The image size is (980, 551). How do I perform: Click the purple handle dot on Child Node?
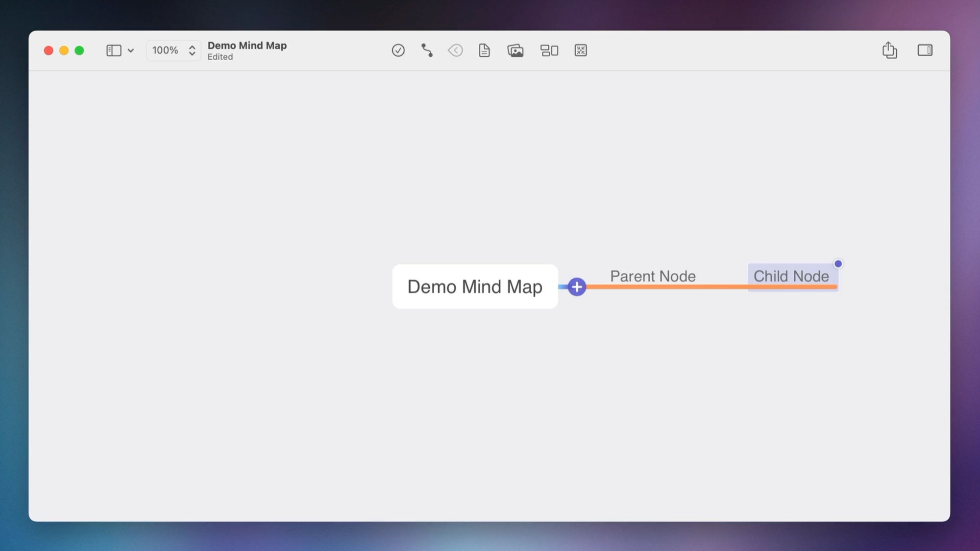coord(838,264)
